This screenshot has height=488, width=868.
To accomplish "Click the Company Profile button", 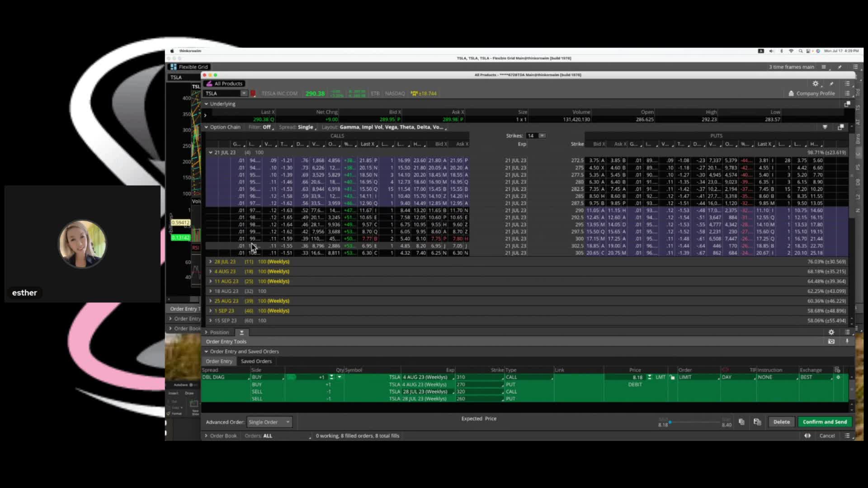I will (811, 94).
